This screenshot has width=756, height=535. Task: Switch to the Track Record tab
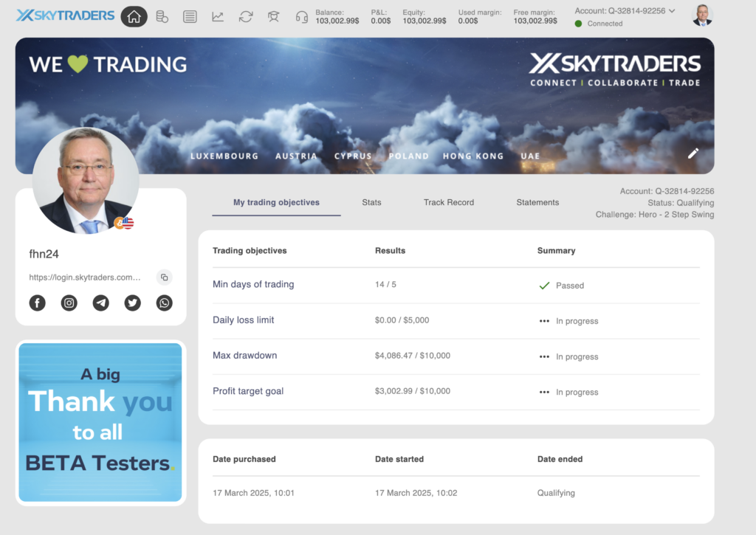tap(449, 202)
